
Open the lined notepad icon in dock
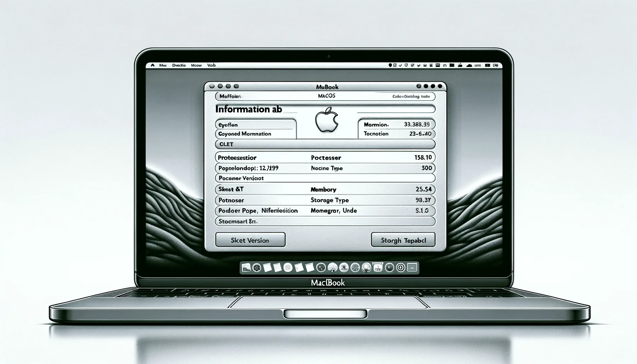tap(277, 267)
